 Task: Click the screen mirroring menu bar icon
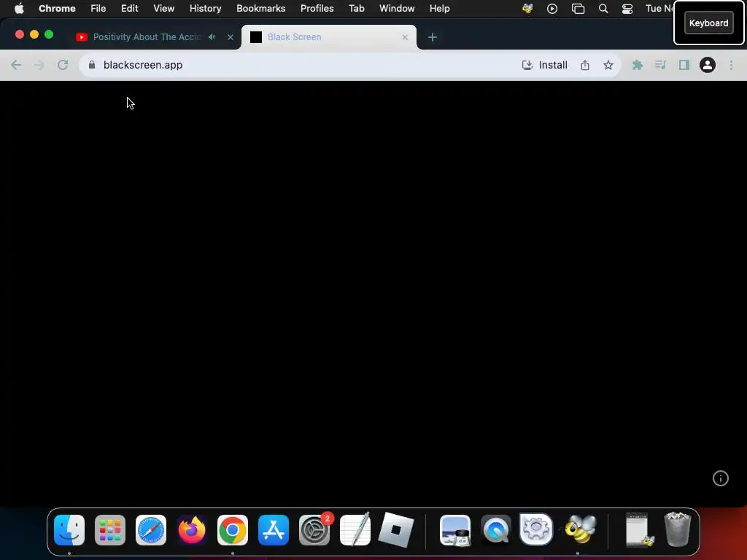(578, 9)
